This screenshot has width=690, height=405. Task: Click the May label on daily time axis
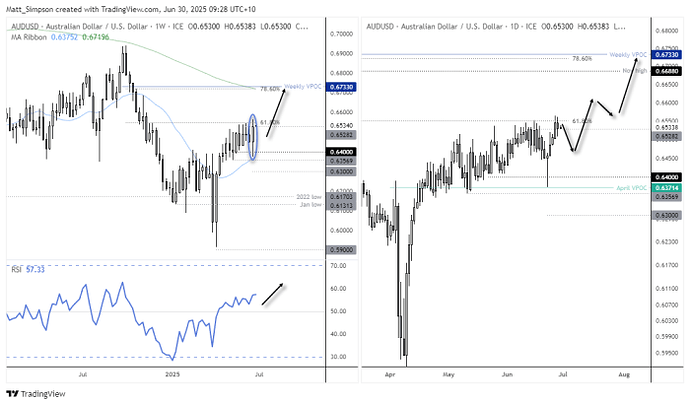[x=448, y=375]
